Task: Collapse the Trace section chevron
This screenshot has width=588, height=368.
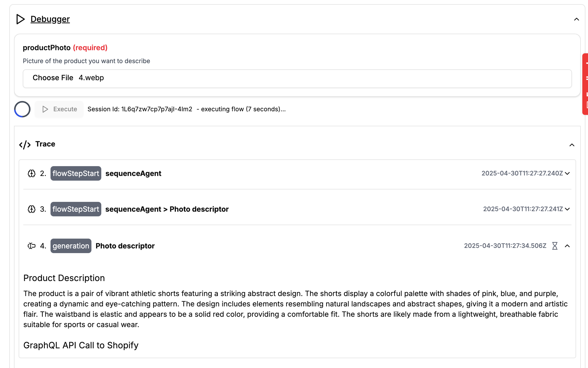Action: point(572,145)
